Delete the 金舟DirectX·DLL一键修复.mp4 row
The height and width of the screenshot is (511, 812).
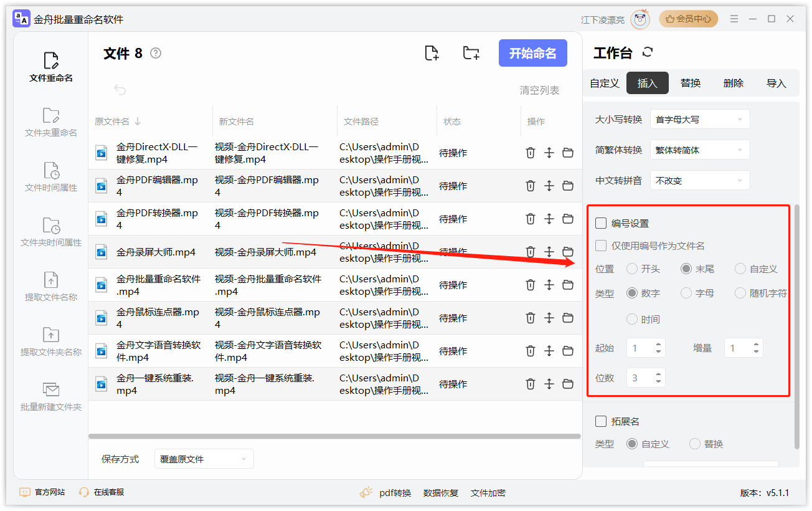click(531, 153)
